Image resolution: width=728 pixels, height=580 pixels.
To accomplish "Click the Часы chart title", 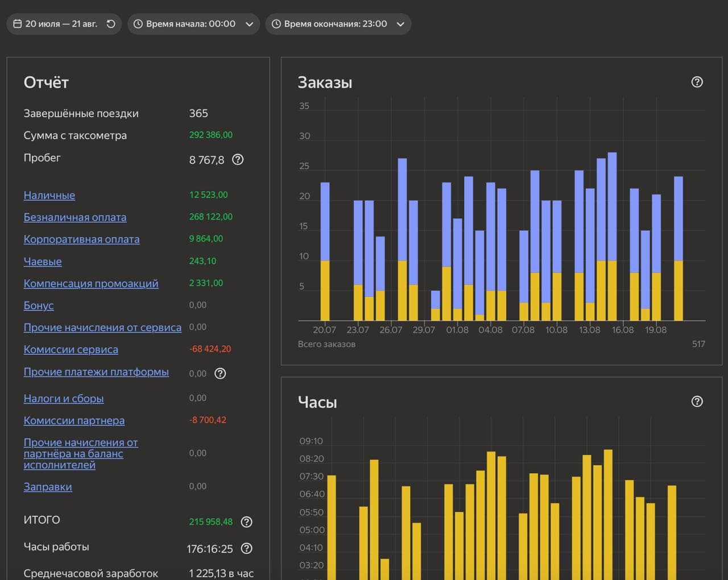I will (x=317, y=402).
